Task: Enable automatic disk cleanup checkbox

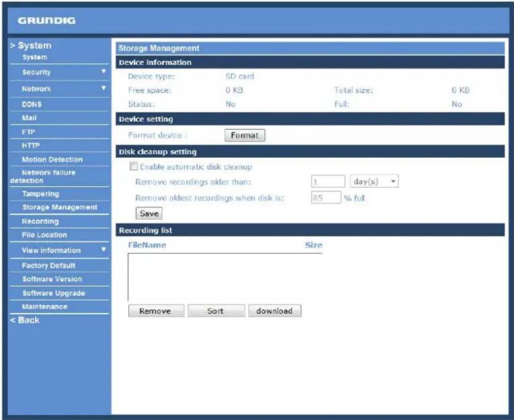Action: [133, 166]
